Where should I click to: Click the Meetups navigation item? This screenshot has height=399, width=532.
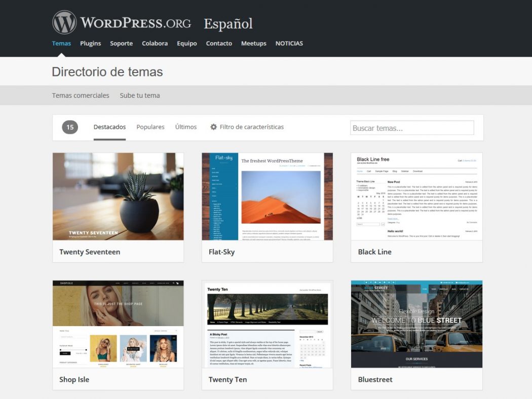pos(253,43)
